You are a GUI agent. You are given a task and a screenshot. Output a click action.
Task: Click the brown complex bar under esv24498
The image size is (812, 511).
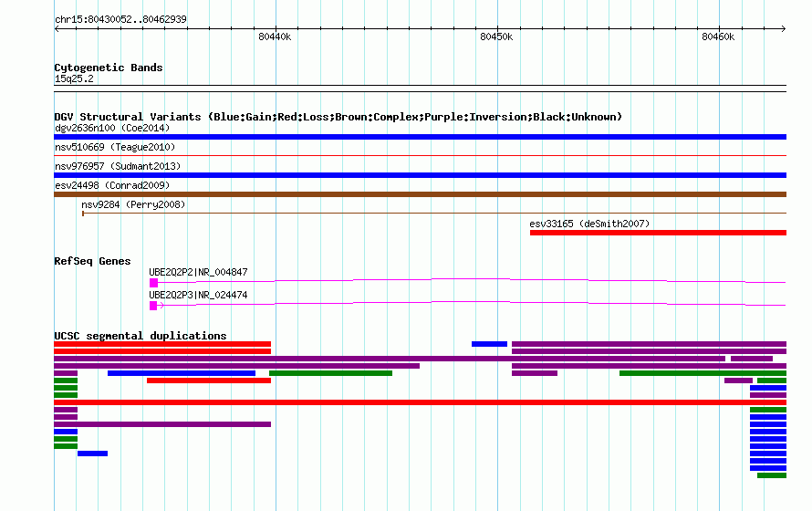pyautogui.click(x=420, y=194)
